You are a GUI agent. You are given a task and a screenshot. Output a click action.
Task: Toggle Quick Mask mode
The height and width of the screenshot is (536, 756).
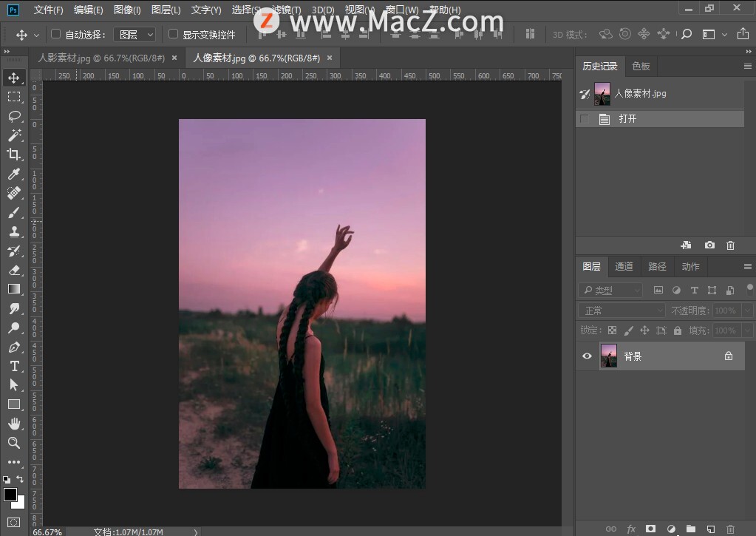pos(14,522)
